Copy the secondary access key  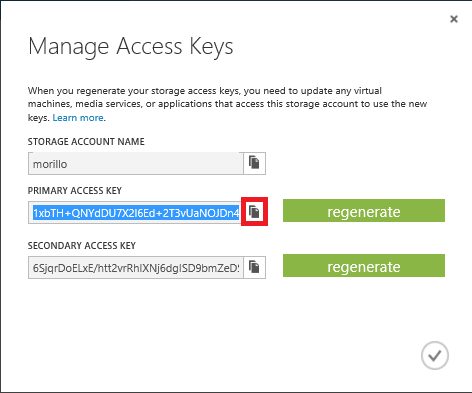click(x=254, y=267)
